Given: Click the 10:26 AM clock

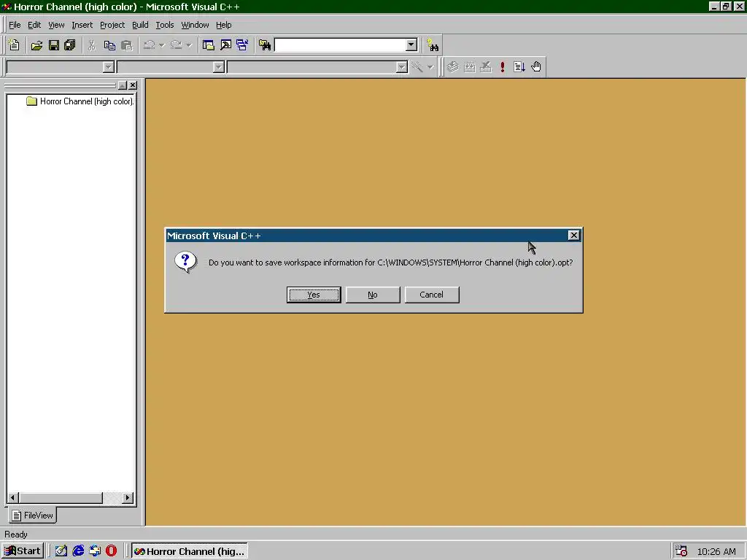Looking at the screenshot, I should coord(716,551).
